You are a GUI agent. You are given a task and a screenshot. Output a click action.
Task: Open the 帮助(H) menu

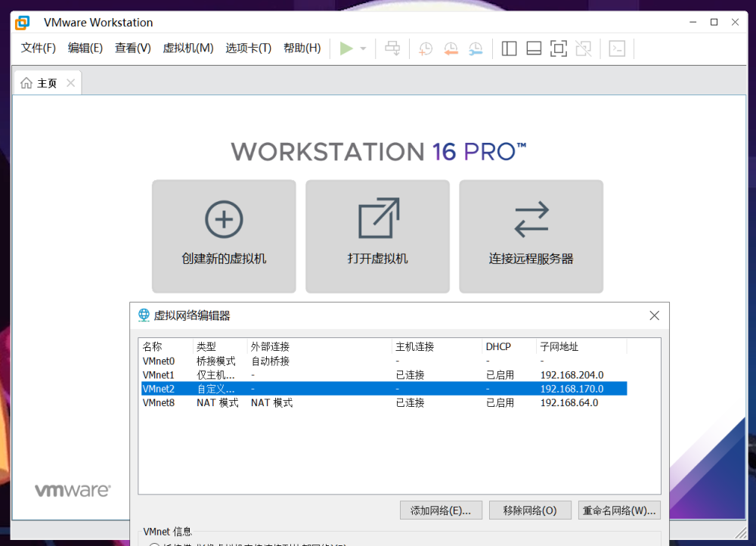[x=302, y=48]
